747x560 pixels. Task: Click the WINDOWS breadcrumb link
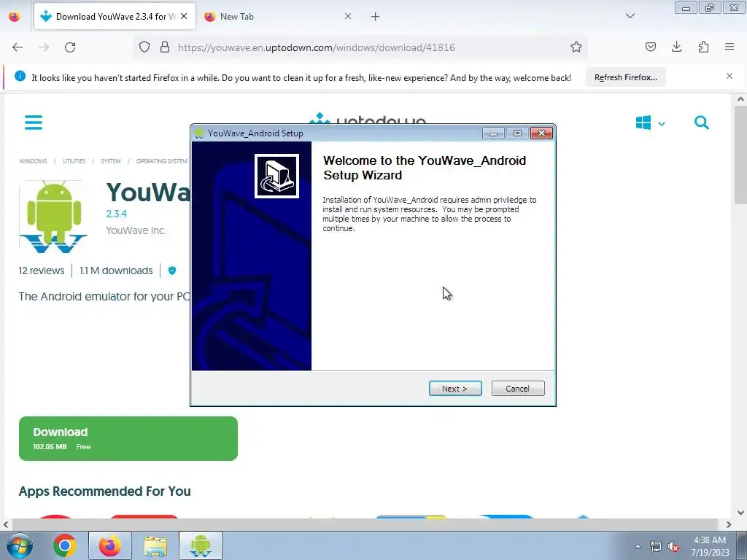tap(33, 161)
